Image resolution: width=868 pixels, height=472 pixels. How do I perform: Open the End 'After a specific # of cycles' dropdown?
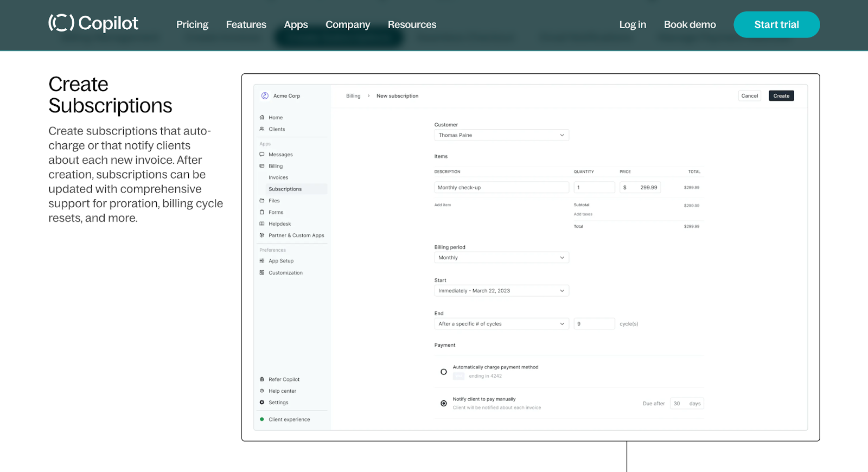501,324
